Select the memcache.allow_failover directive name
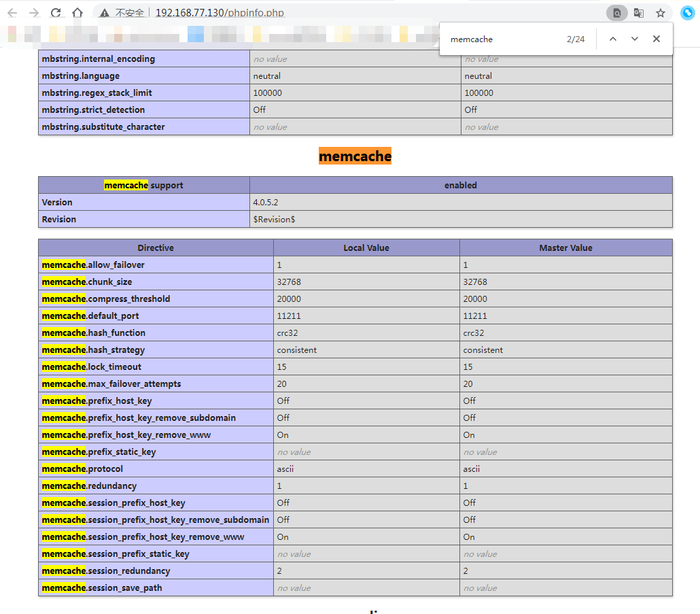This screenshot has width=700, height=614. 93,265
